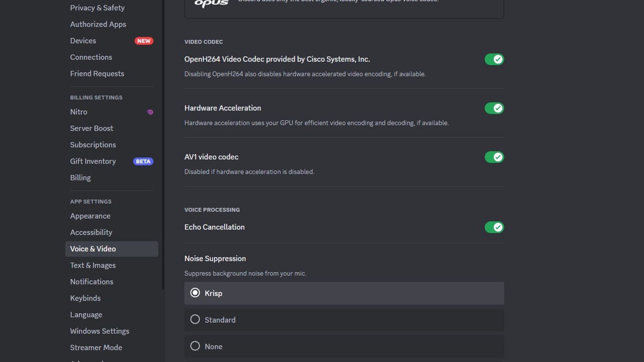Open the Subscriptions billing page
The height and width of the screenshot is (362, 644).
(93, 145)
